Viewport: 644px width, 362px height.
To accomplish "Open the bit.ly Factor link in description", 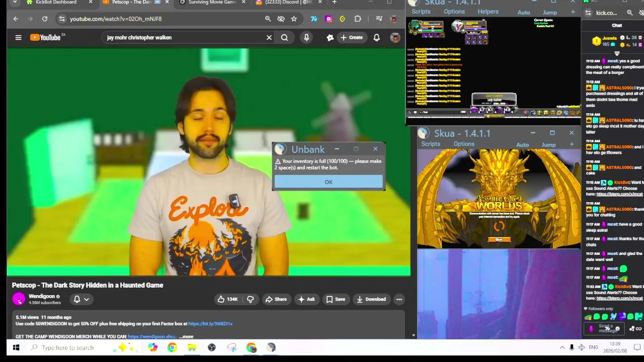I will point(210,324).
